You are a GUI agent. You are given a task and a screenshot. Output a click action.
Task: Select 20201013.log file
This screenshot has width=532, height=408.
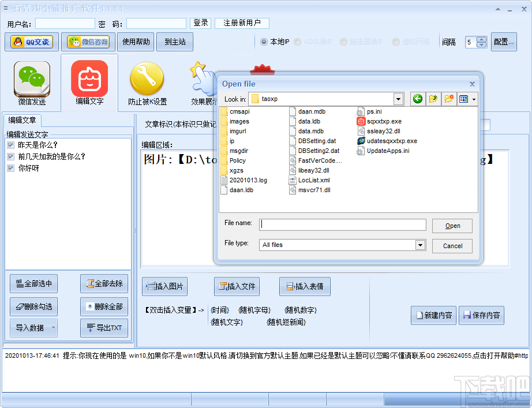(244, 181)
